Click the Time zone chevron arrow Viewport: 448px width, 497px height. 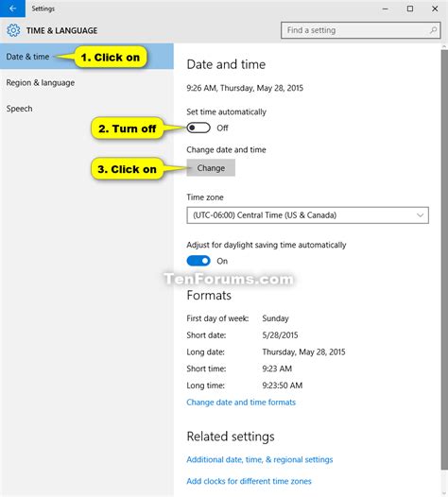(420, 215)
